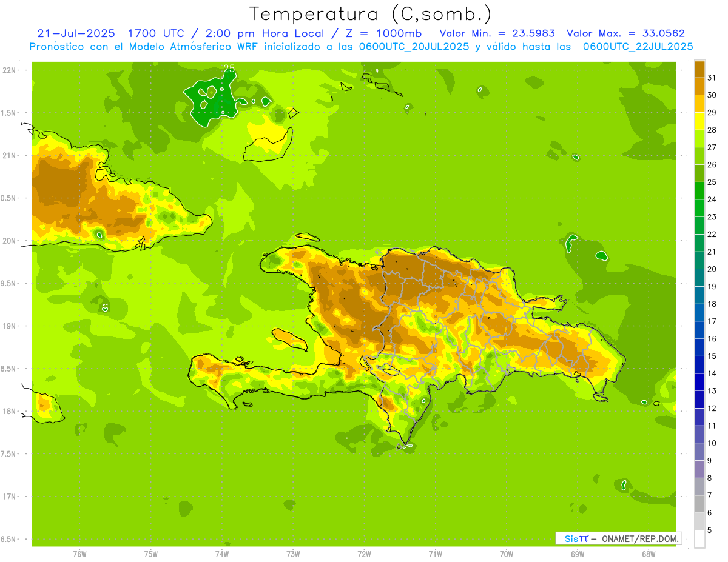728x562 pixels.
Task: Click the '17N' latitude axis label
Action: (x=10, y=497)
